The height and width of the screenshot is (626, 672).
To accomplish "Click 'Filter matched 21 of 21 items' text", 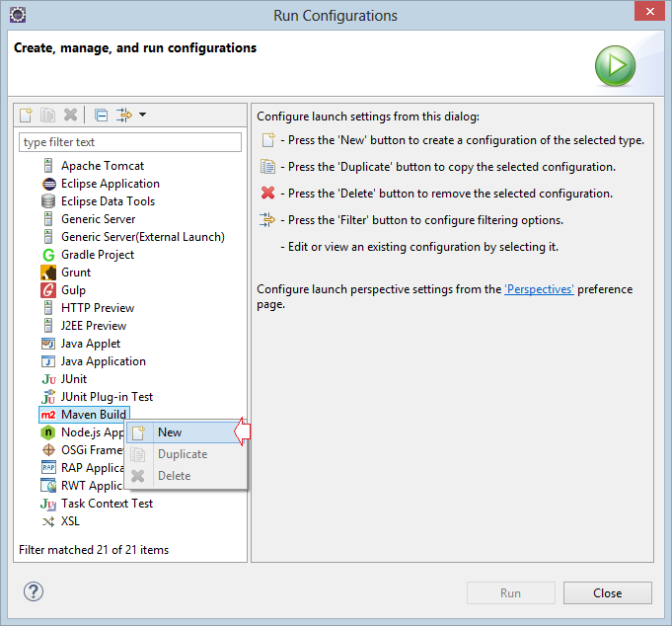I will (x=94, y=550).
